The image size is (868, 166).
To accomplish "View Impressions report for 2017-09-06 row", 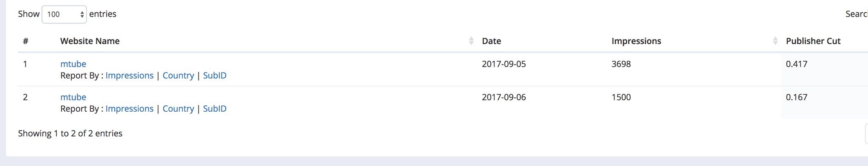I will tap(129, 109).
